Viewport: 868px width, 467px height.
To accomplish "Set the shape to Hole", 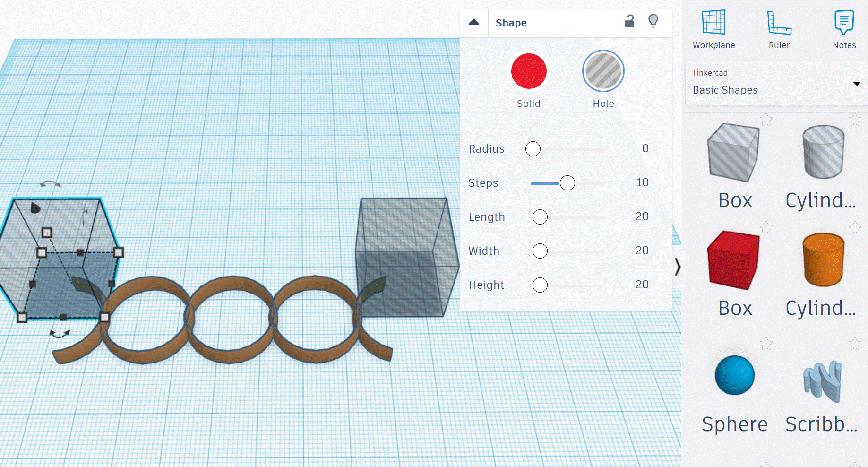I will [x=603, y=71].
